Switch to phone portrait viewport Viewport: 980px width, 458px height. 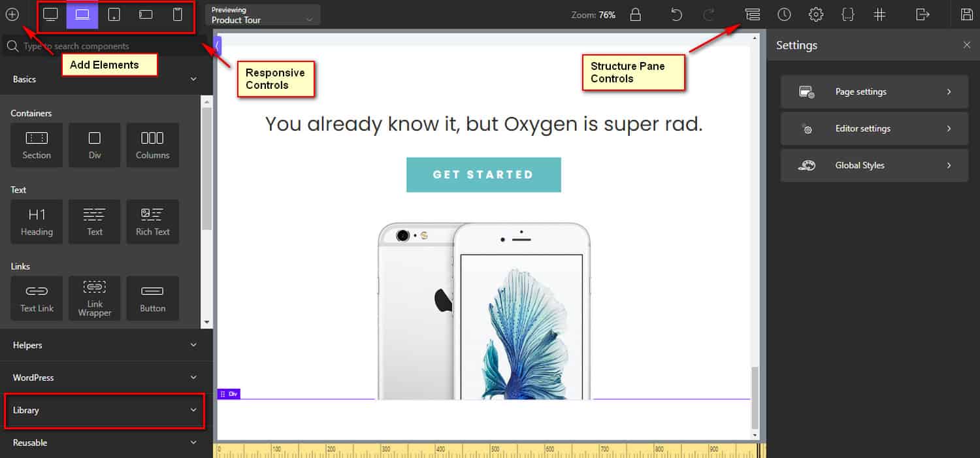click(178, 14)
